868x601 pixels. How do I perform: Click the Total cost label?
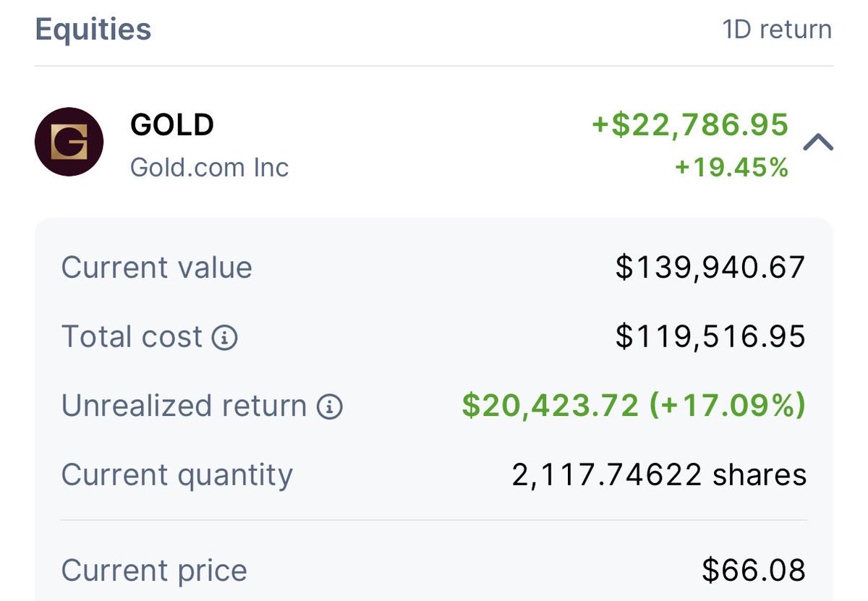coord(132,338)
